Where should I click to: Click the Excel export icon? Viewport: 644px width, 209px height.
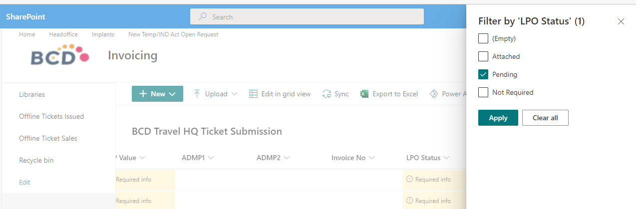coord(364,94)
